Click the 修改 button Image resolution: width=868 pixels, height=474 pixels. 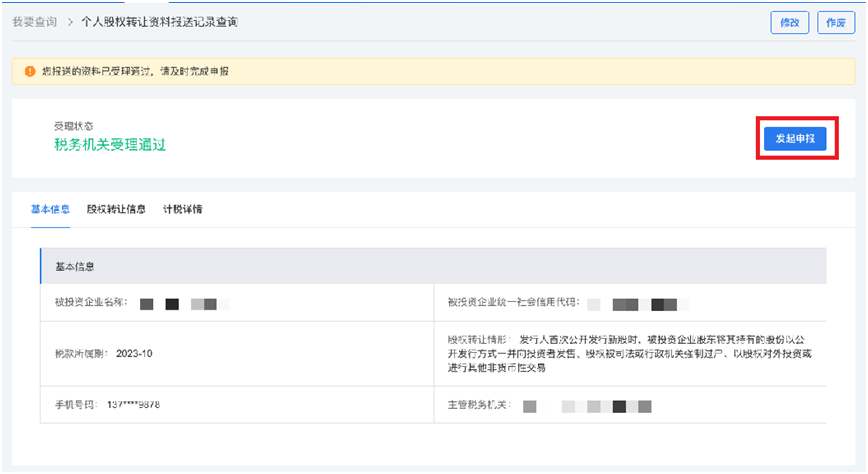pos(789,23)
